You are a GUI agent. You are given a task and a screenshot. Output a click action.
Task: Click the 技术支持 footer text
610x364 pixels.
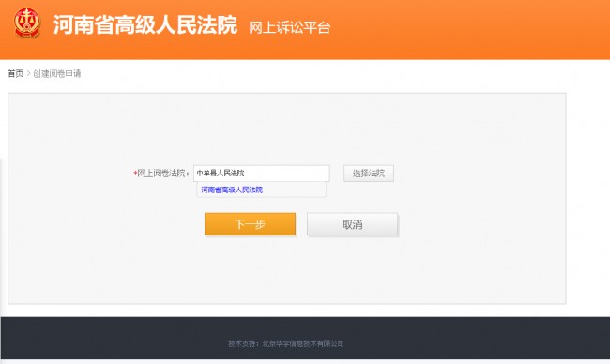coord(286,343)
